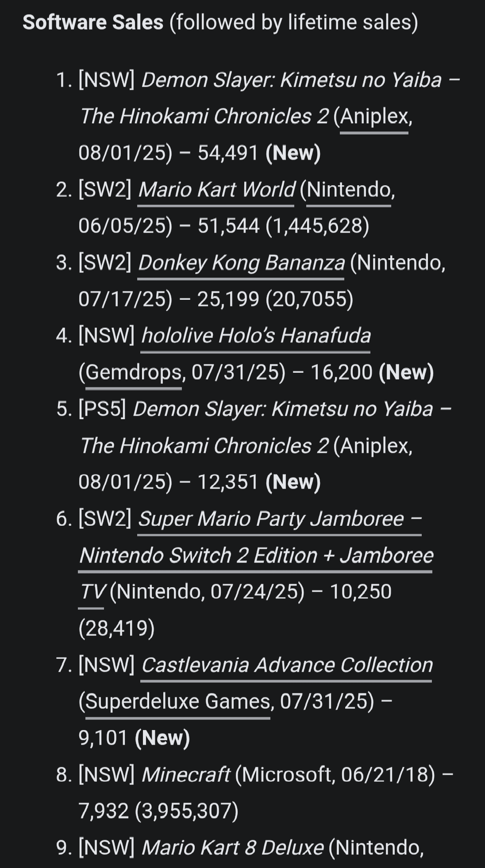Image resolution: width=485 pixels, height=868 pixels.
Task: Click the (New) label beside 54,491
Action: [293, 153]
